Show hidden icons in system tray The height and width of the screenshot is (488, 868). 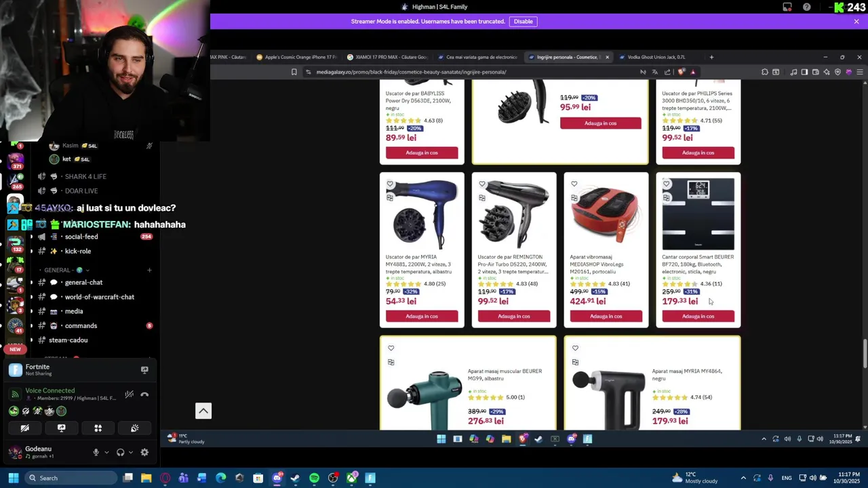(743, 478)
